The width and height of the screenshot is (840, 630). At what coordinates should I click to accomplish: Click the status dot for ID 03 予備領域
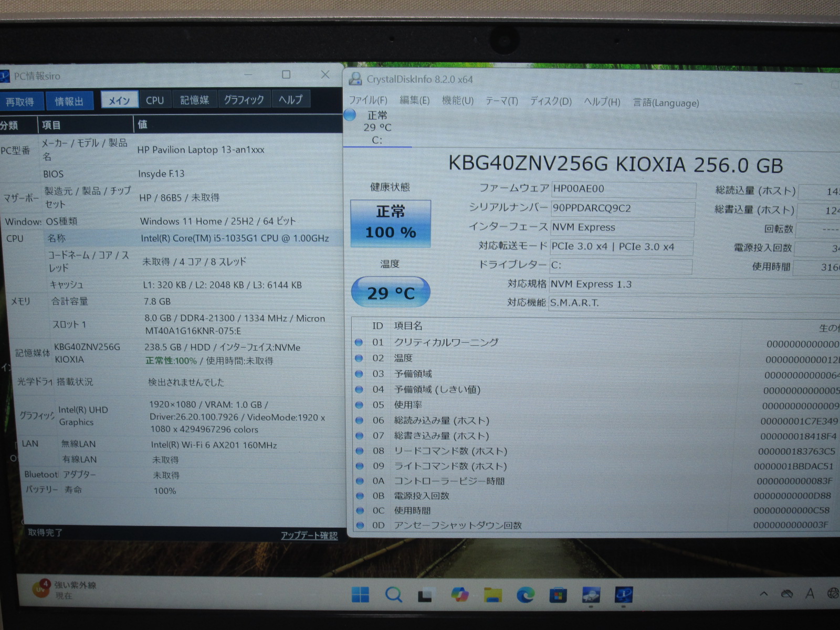coord(359,374)
